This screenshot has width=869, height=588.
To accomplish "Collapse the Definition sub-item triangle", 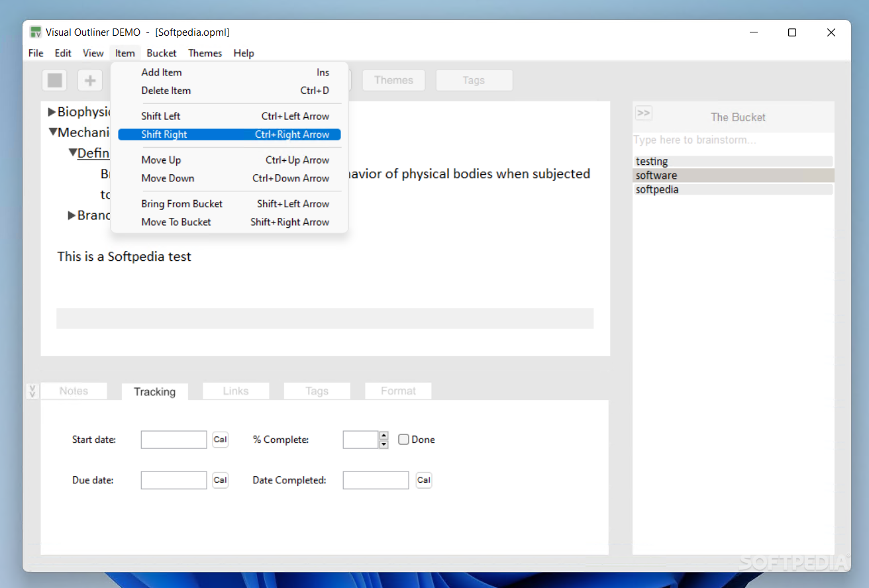I will tap(73, 153).
